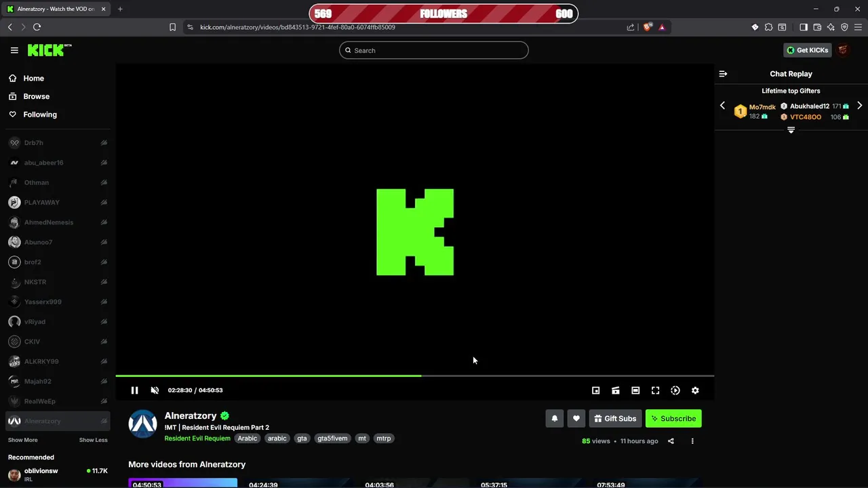Open Othman channel in sidebar

pos(58,182)
